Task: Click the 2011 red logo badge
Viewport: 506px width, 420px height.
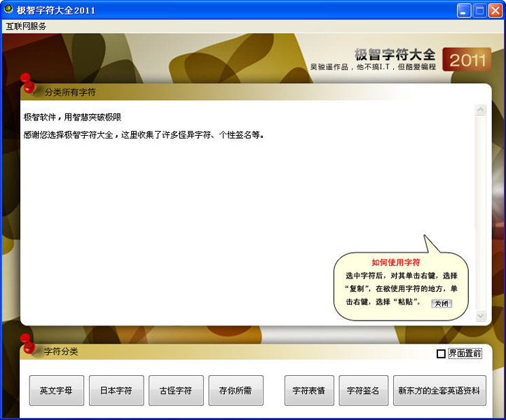Action: (467, 59)
